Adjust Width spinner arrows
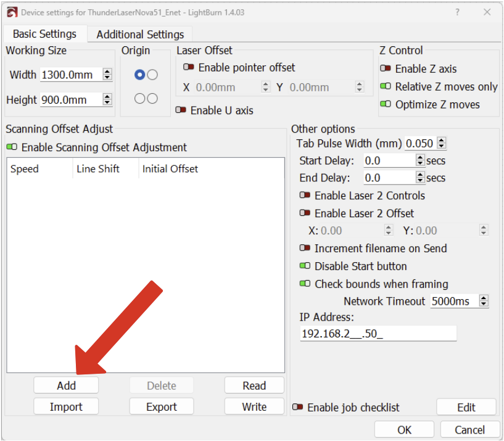 (107, 75)
